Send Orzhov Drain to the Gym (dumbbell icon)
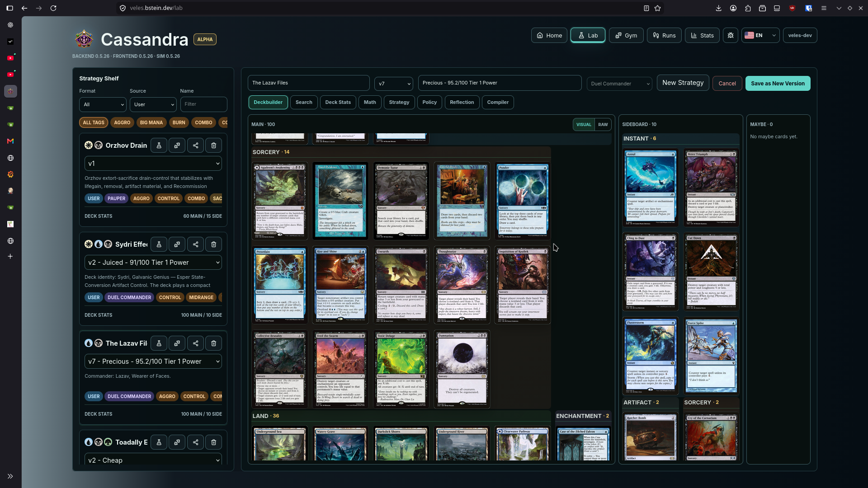Viewport: 868px width, 488px height. tap(177, 145)
